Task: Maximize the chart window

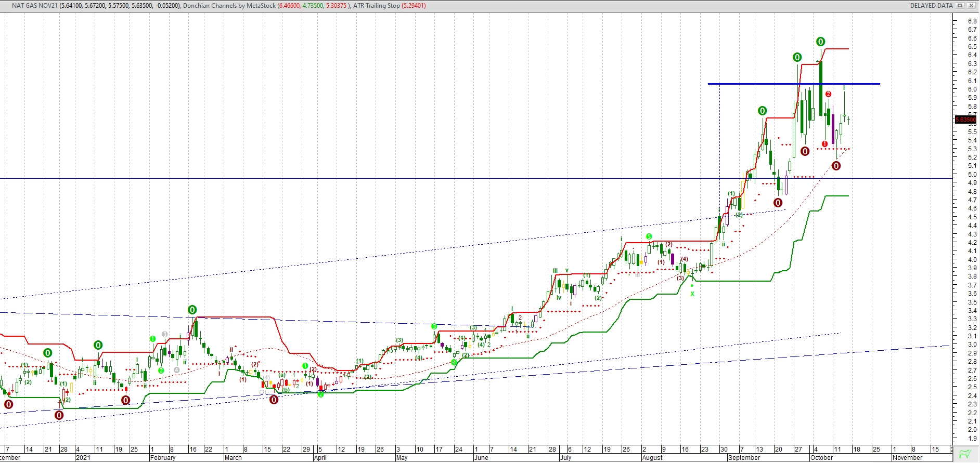Action: tap(960, 6)
